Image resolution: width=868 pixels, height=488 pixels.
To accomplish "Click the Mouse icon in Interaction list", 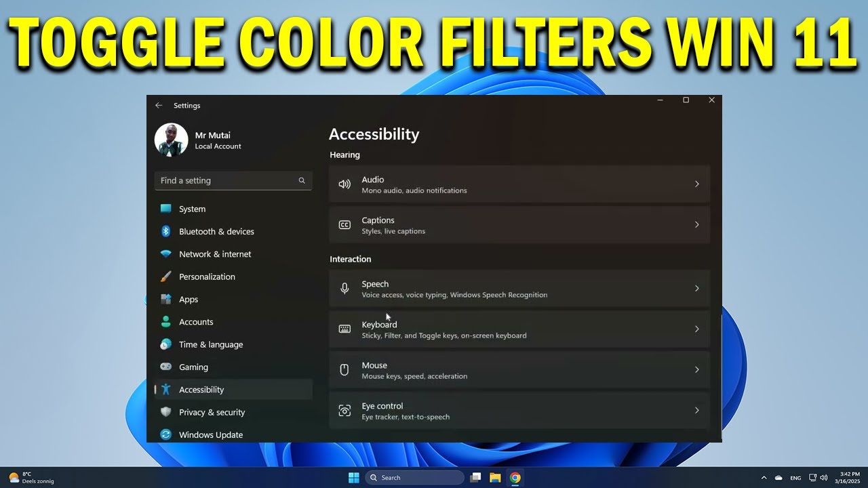I will [x=344, y=369].
